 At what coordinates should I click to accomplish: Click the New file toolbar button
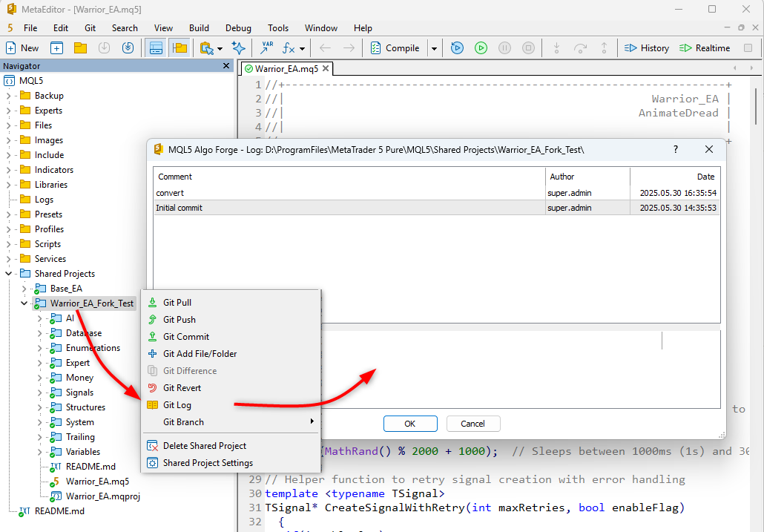pyautogui.click(x=22, y=47)
